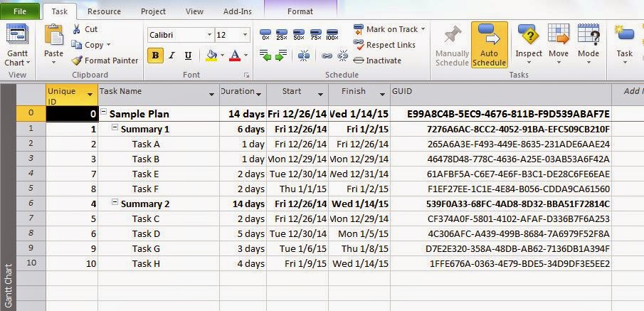Toggle Italic formatting
Screen dimensions: 644x311
pos(171,56)
